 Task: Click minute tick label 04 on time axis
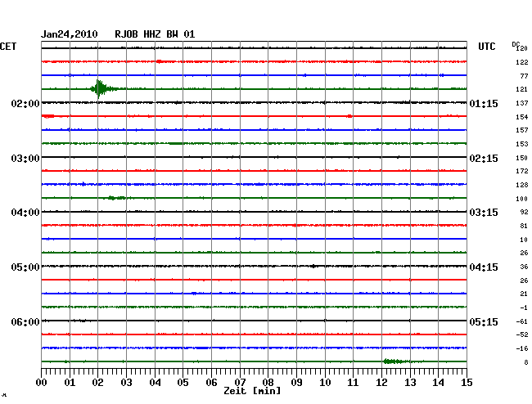pyautogui.click(x=155, y=383)
